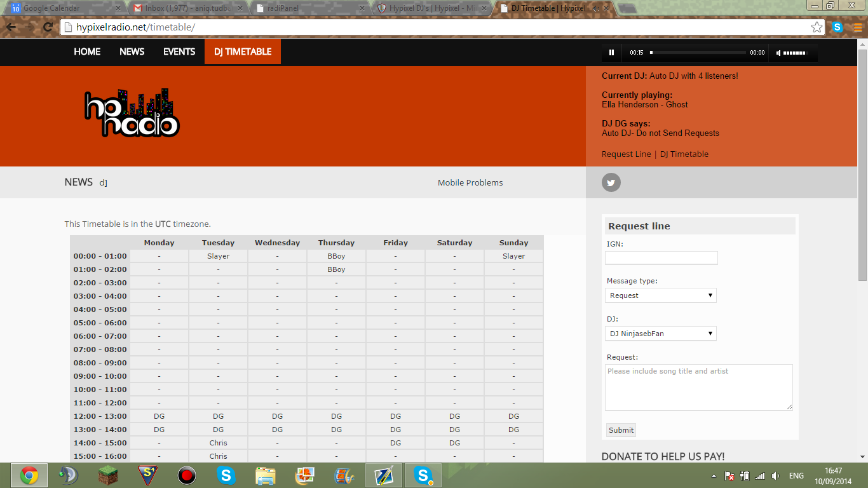Show hidden system tray icons

(714, 476)
